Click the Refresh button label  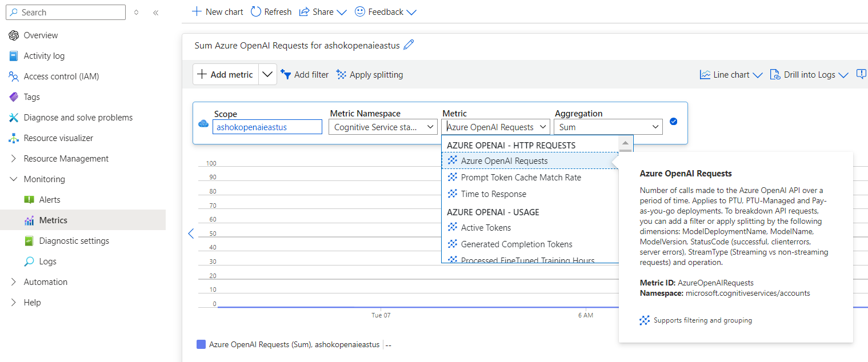[278, 11]
